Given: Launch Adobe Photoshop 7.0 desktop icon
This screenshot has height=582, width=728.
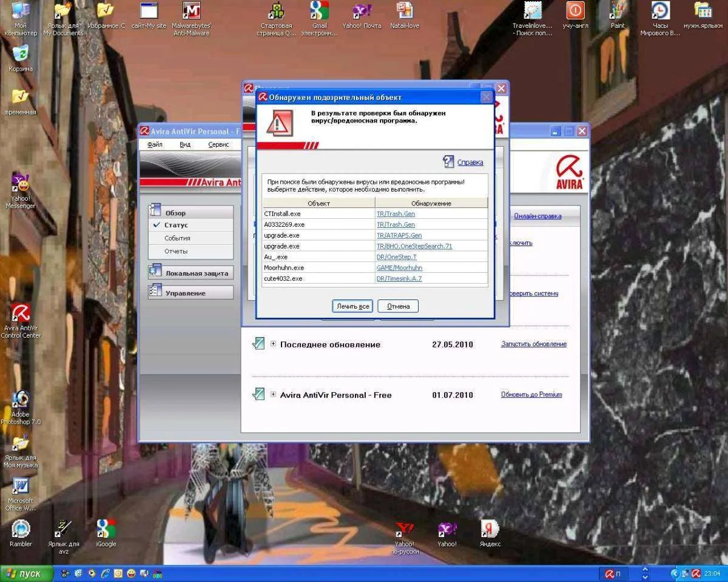Looking at the screenshot, I should click(x=21, y=400).
